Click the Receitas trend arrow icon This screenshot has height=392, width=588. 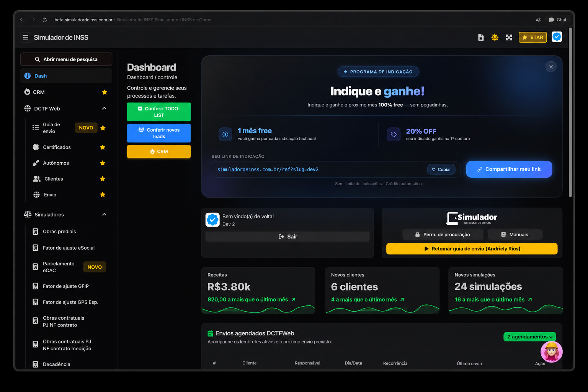(x=294, y=299)
